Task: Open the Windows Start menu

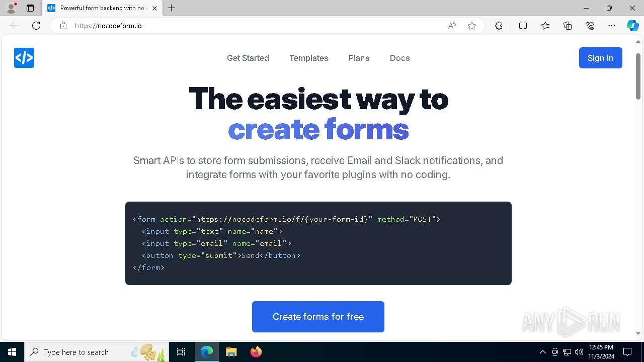Action: pyautogui.click(x=12, y=352)
